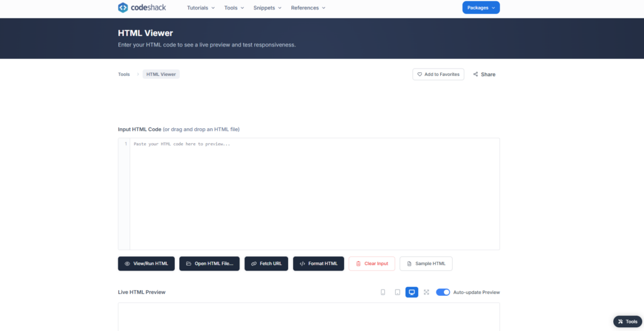Click the Live HTML Preview pane

coord(309,317)
